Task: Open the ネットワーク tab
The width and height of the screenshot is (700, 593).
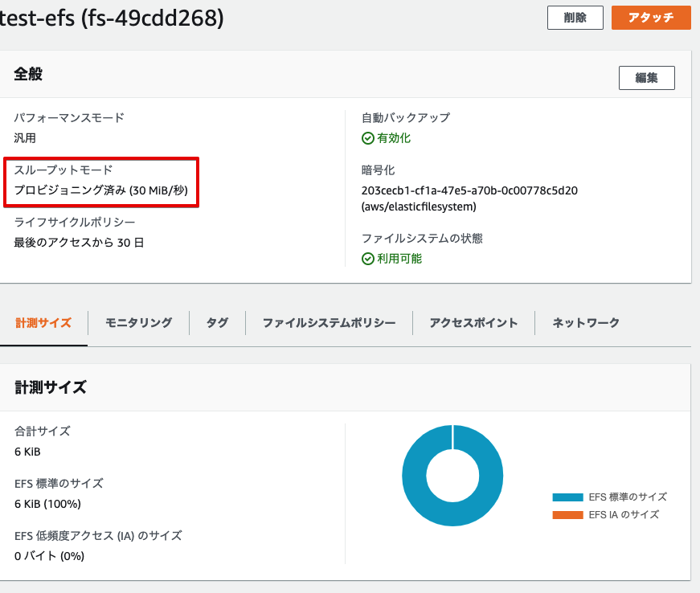Action: click(x=583, y=322)
